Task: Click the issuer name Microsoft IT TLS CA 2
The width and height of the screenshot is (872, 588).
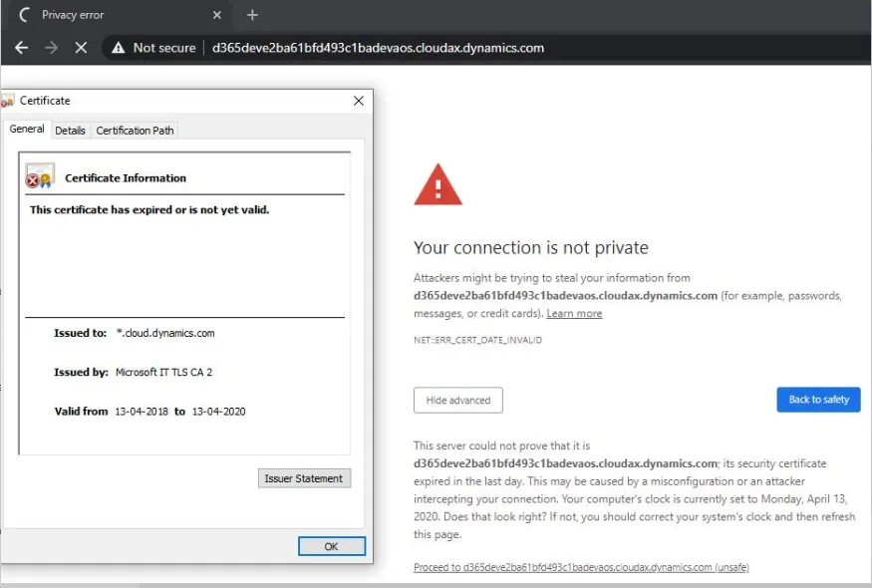Action: [164, 372]
